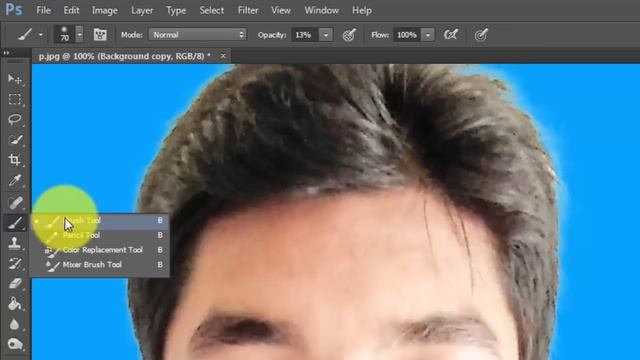
Task: Select the Eyedropper tool
Action: (15, 180)
